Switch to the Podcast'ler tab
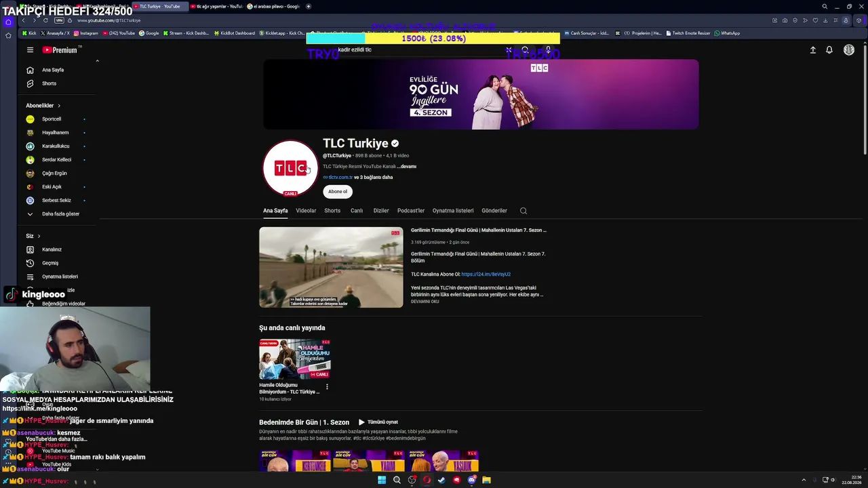This screenshot has width=868, height=488. pos(411,211)
